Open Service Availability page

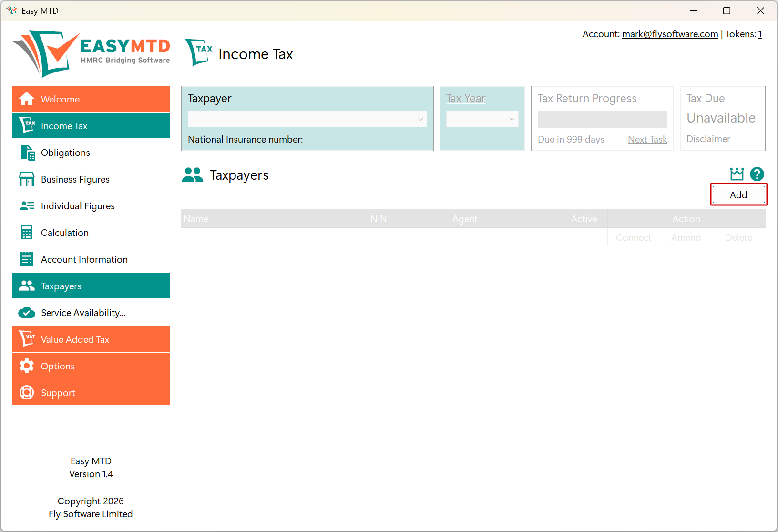[91, 313]
